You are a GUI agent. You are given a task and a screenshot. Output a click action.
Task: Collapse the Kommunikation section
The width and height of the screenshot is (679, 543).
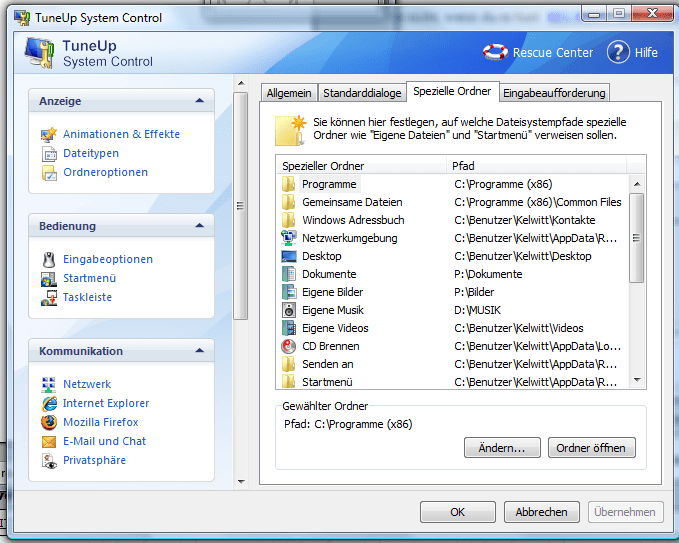(200, 350)
